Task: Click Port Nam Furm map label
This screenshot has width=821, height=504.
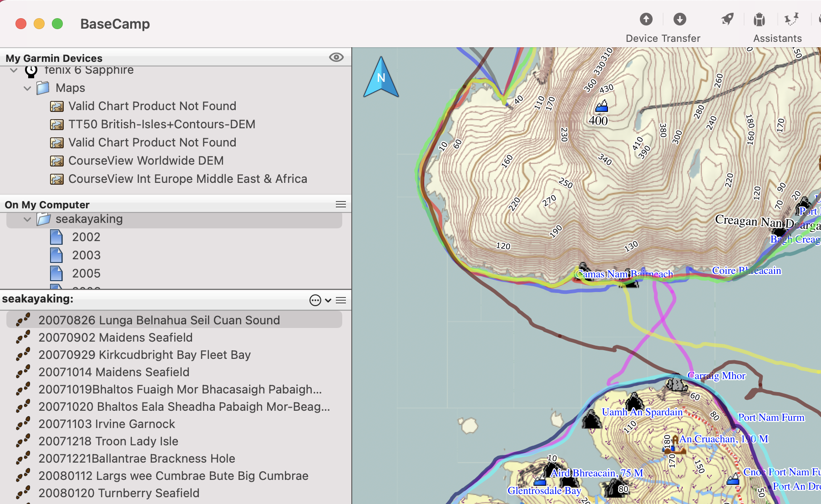Action: coord(771,418)
